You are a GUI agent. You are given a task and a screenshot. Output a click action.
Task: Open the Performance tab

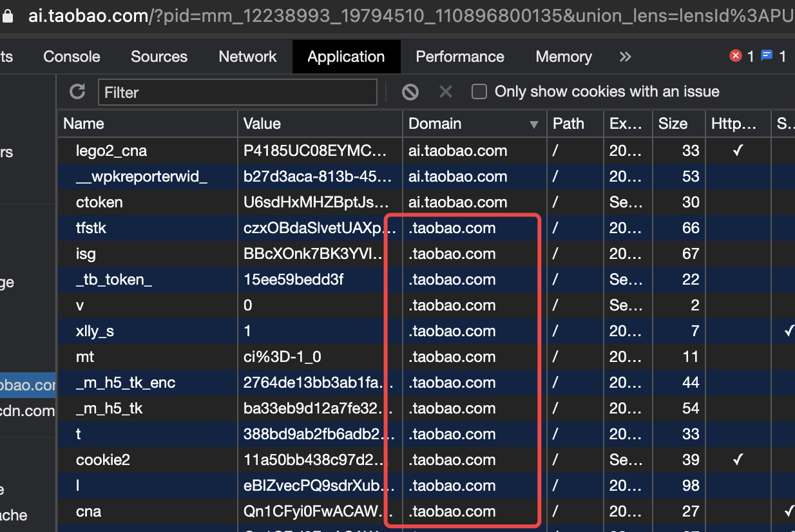(460, 57)
